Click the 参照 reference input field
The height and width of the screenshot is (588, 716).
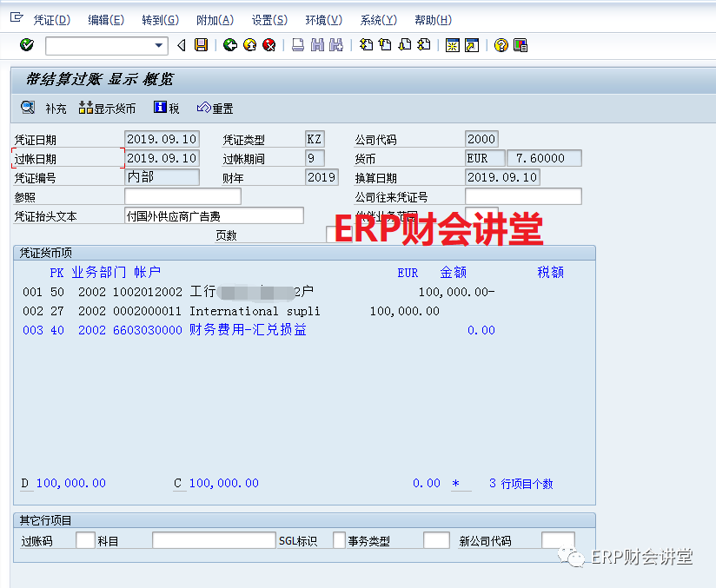click(182, 197)
